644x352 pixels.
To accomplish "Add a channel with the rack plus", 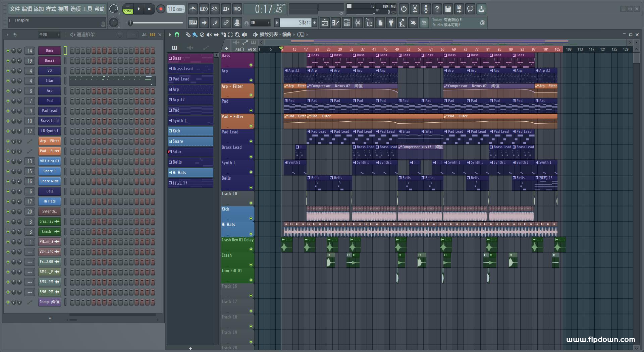I will coord(50,318).
